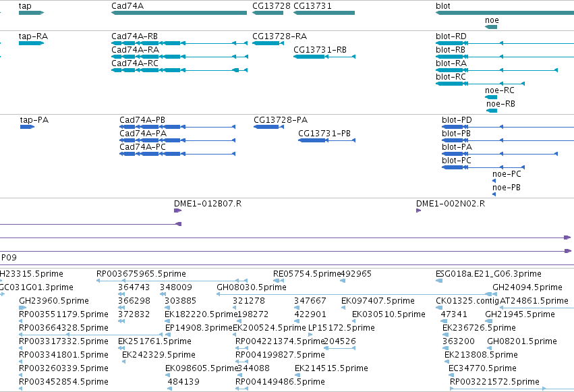Click the blot-RC transcript label
The height and width of the screenshot is (392, 574).
[451, 77]
